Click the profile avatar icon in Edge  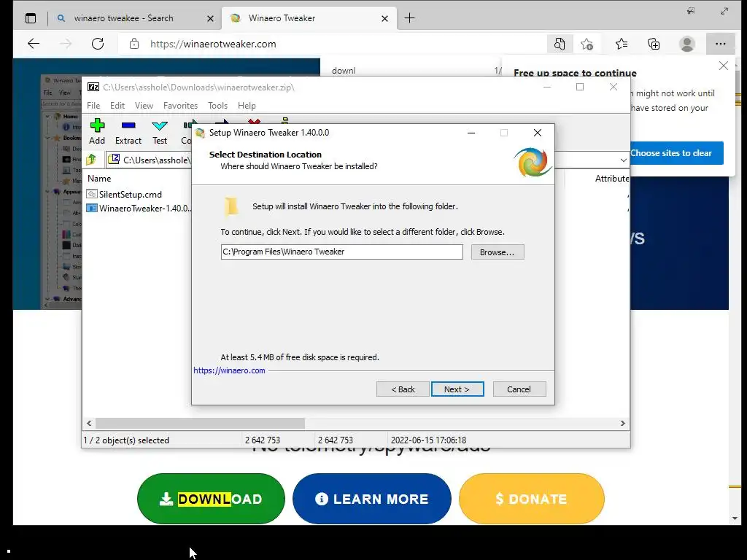687,44
